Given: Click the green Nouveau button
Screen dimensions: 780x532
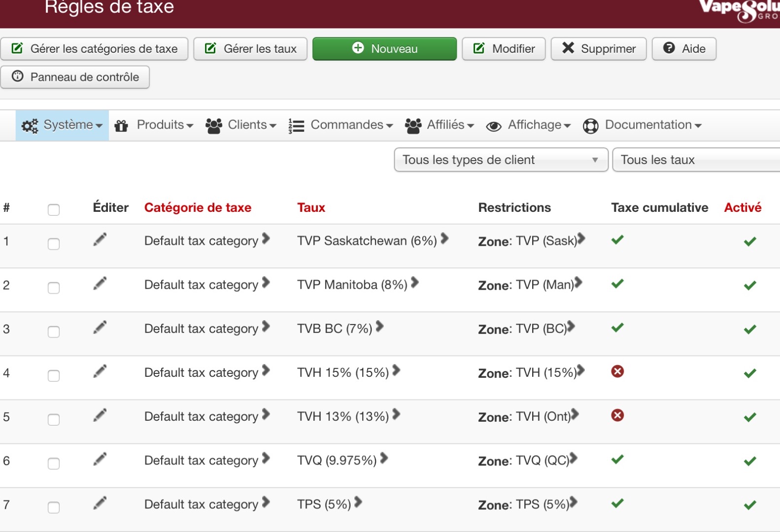Looking at the screenshot, I should [384, 49].
